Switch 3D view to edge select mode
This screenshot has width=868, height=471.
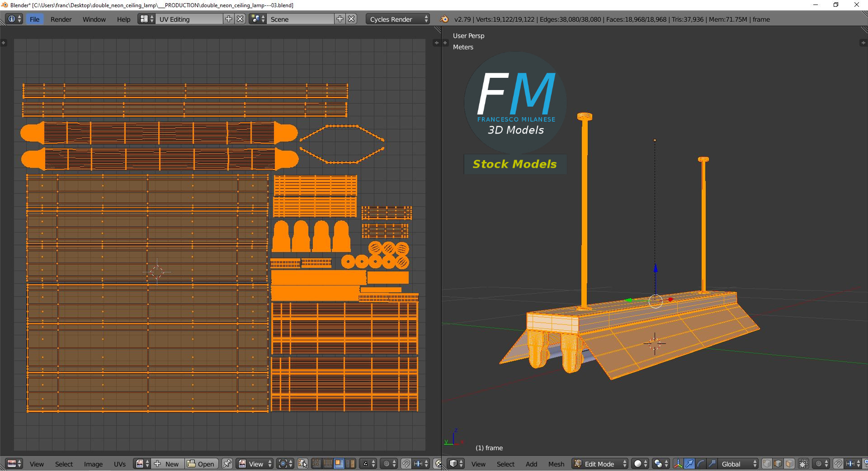point(778,464)
